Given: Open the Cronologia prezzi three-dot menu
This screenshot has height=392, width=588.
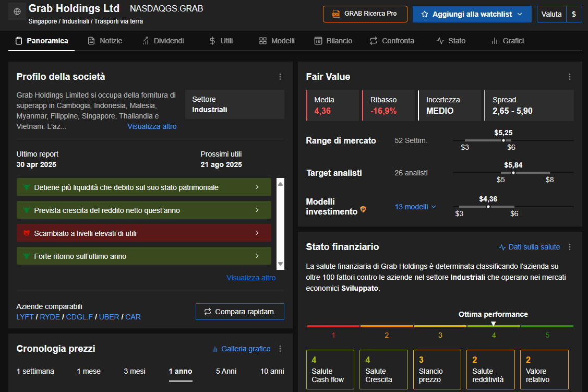Looking at the screenshot, I should tap(280, 349).
